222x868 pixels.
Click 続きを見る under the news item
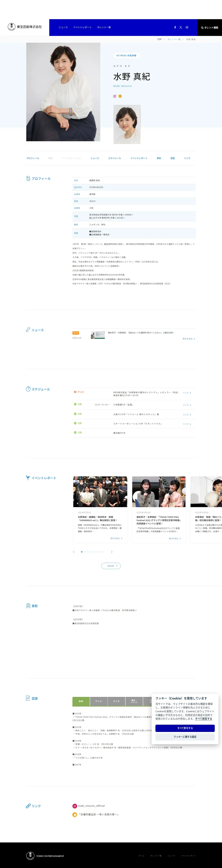tap(189, 339)
